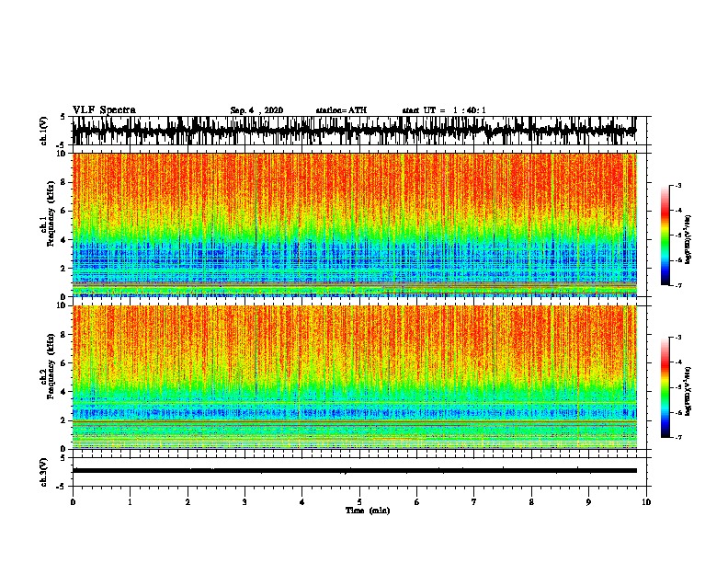Click the "6" kHz tick on ch.2 frequency axis
This screenshot has width=728, height=563.
(63, 362)
